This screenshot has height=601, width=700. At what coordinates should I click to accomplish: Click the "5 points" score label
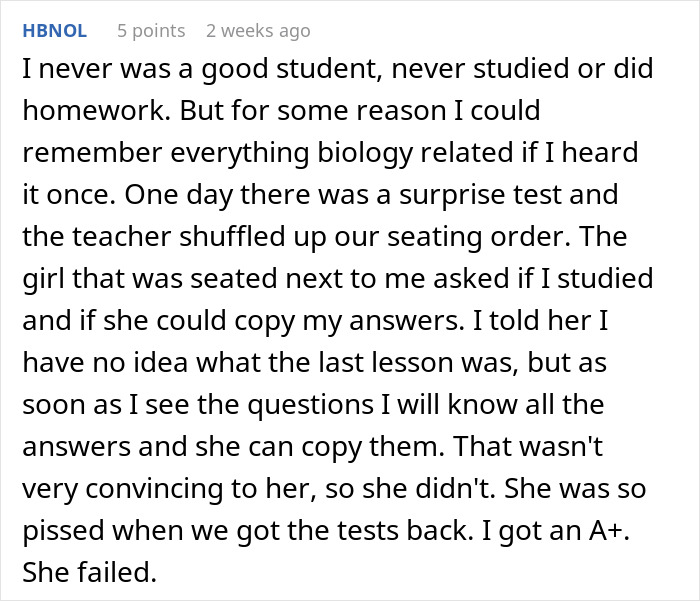pyautogui.click(x=151, y=31)
